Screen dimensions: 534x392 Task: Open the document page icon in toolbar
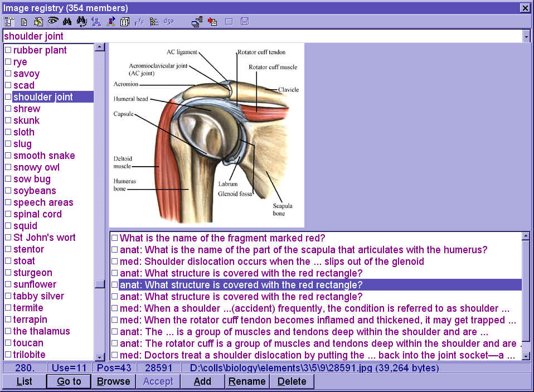click(x=23, y=22)
